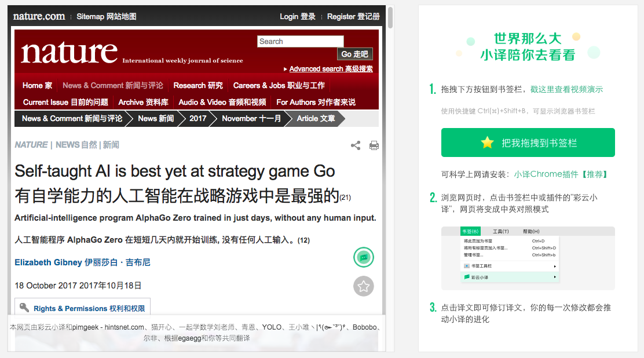The height and width of the screenshot is (358, 644).
Task: Click the Go 走吧 search button
Action: point(355,54)
